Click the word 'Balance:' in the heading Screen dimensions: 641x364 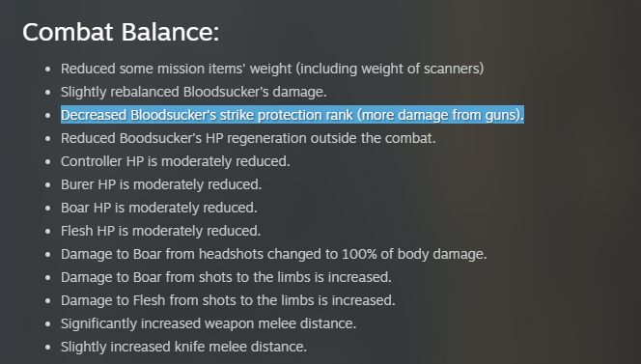tap(170, 32)
